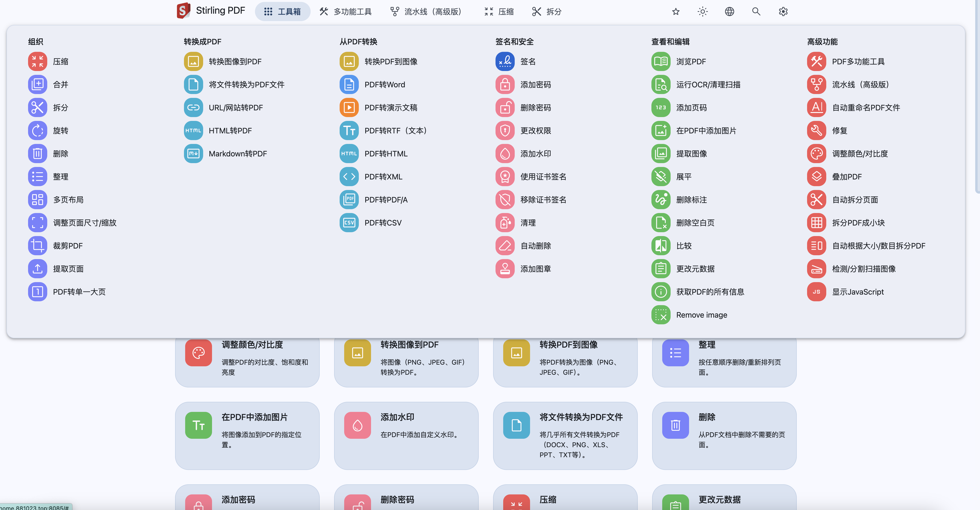Select the Compare (比较) icon

[x=661, y=245]
